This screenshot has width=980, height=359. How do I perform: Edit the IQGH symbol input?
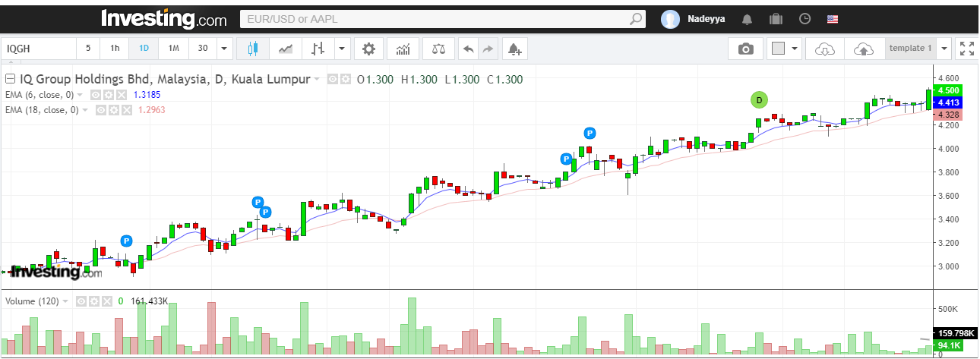[x=38, y=49]
